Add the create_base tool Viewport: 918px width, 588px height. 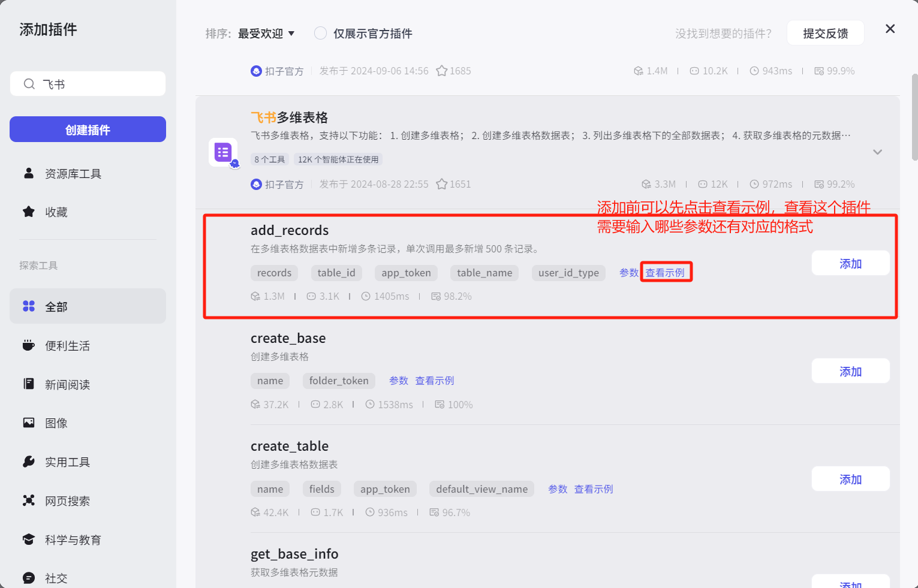tap(850, 371)
